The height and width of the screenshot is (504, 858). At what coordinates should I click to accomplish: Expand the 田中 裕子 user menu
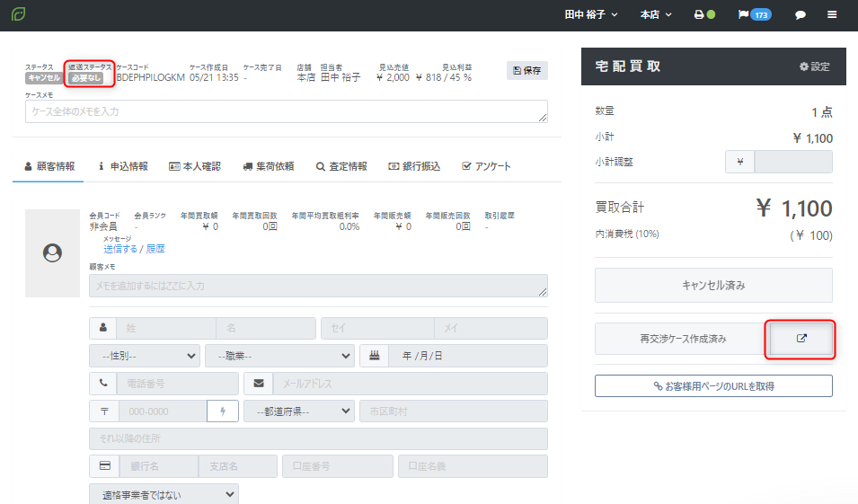[x=590, y=15]
